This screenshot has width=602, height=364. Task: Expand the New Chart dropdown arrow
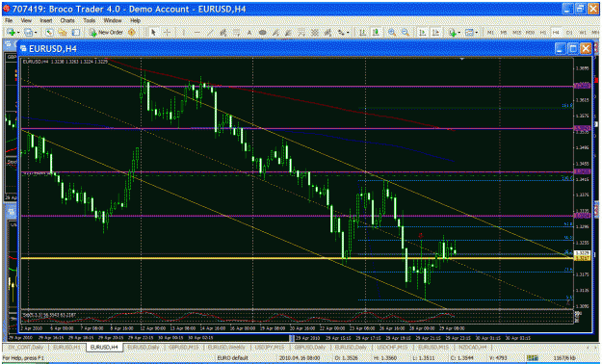pos(18,33)
